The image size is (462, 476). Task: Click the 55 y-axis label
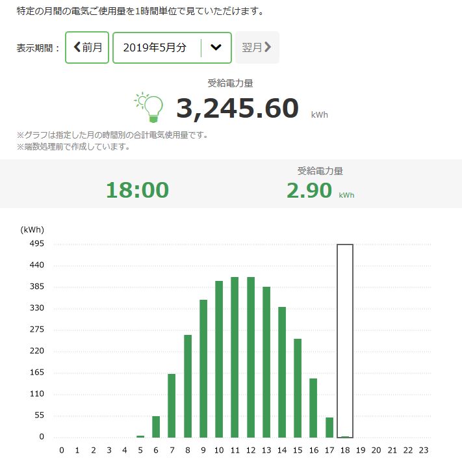(x=40, y=416)
